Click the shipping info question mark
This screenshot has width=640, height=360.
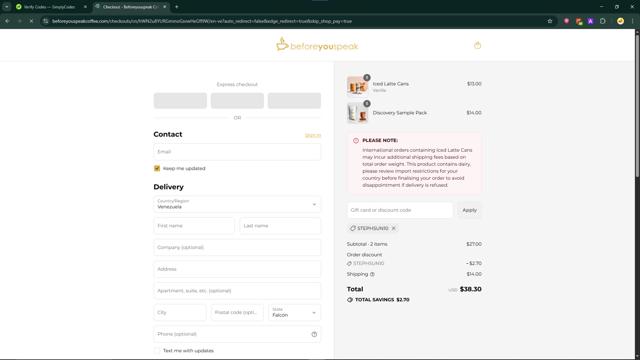(x=372, y=274)
